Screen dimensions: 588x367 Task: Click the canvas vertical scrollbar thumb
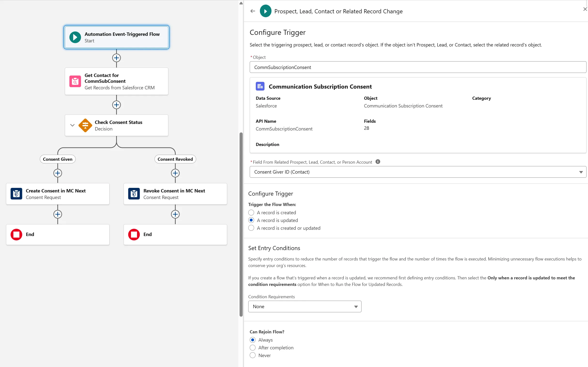tap(241, 224)
